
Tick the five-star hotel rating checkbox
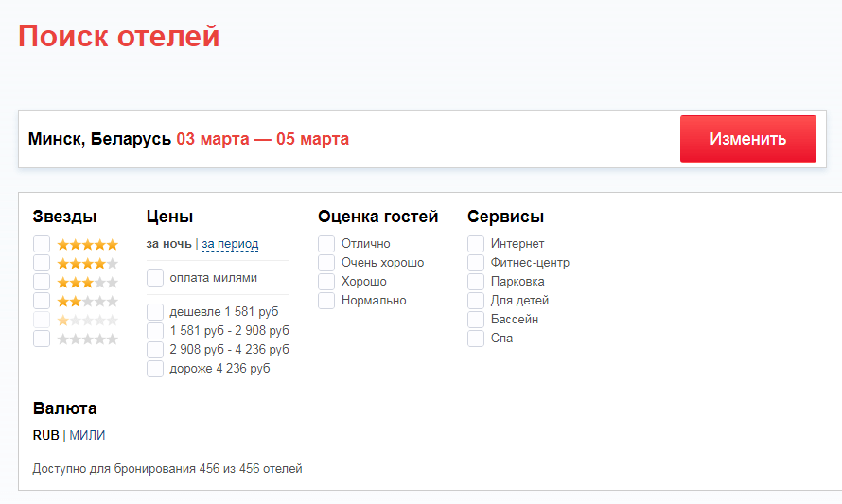pyautogui.click(x=42, y=244)
